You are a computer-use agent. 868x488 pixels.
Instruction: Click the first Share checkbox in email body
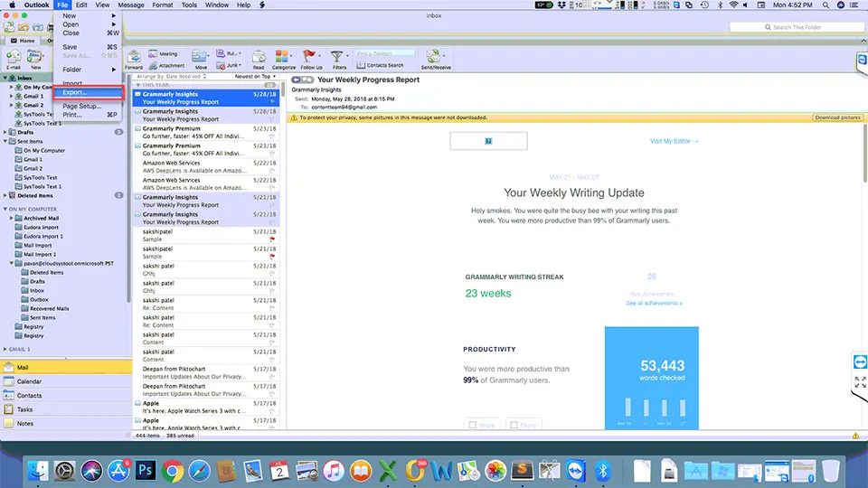[472, 425]
